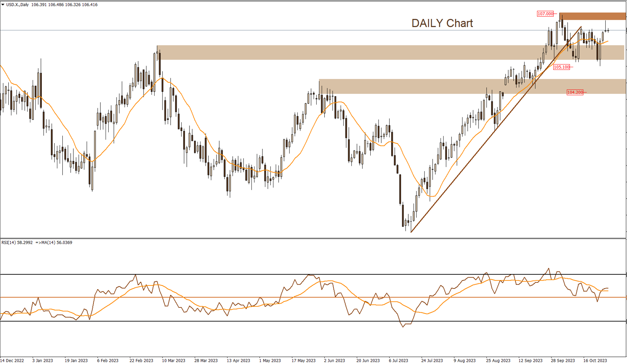Select the 105.100 price label
Image resolution: width=627 pixels, height=364 pixels.
pos(562,67)
